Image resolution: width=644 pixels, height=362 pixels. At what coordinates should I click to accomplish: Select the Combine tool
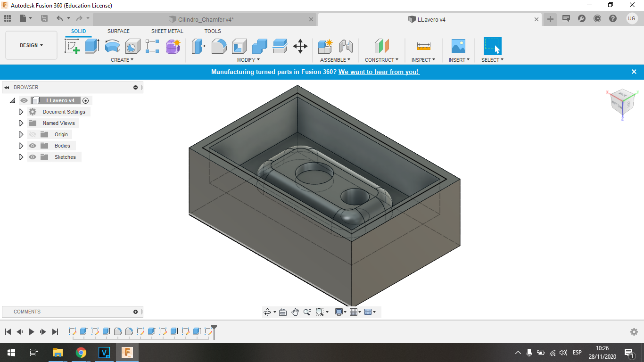pyautogui.click(x=260, y=46)
